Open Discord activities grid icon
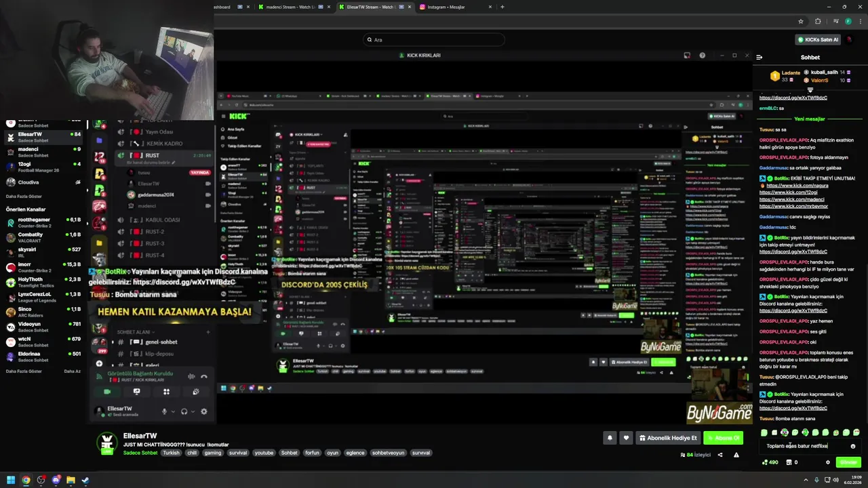Screen dimensions: 868x488 166,392
